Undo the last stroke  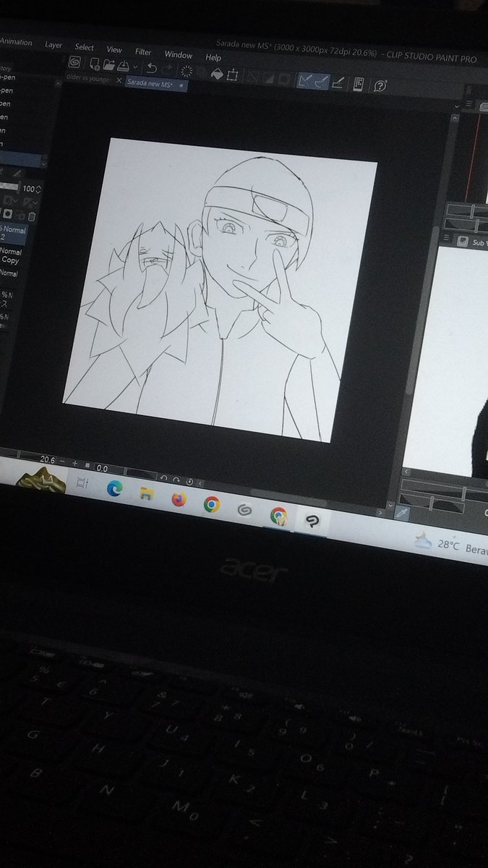coord(151,68)
